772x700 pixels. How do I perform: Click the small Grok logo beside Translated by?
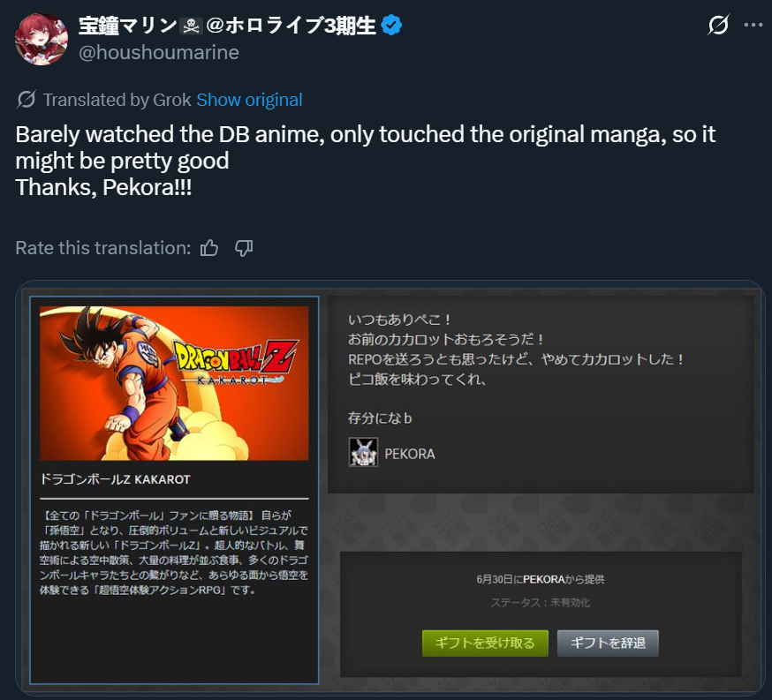coord(26,100)
